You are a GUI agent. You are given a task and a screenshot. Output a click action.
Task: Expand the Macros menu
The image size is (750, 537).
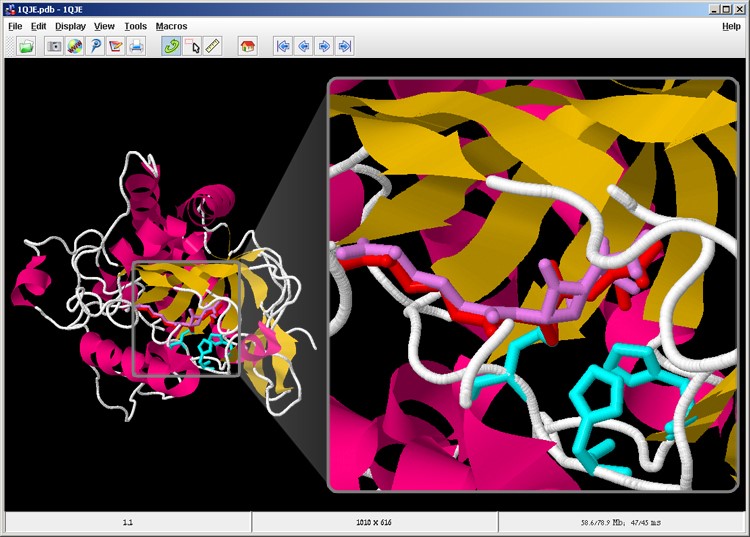tap(171, 26)
